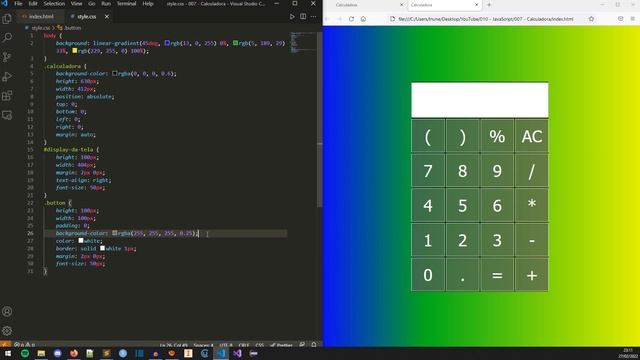Screen dimensions: 640x360
Task: Click the .button breadcrumb item
Action: pos(70,28)
